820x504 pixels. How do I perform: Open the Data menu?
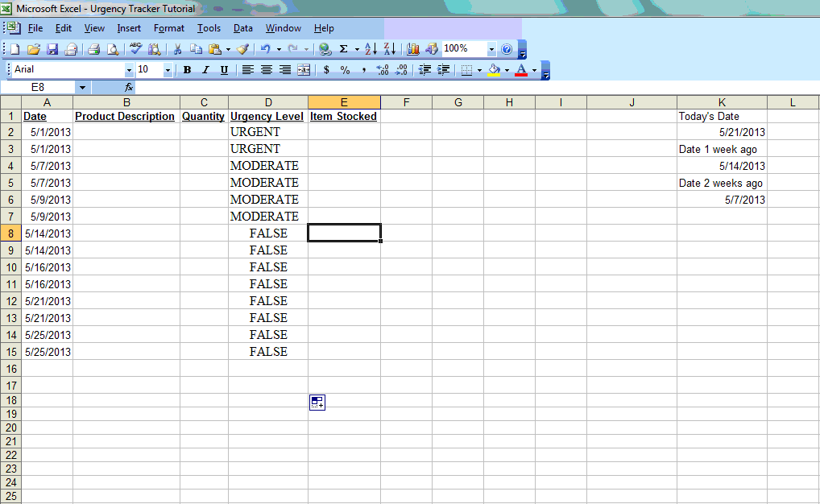click(x=242, y=28)
